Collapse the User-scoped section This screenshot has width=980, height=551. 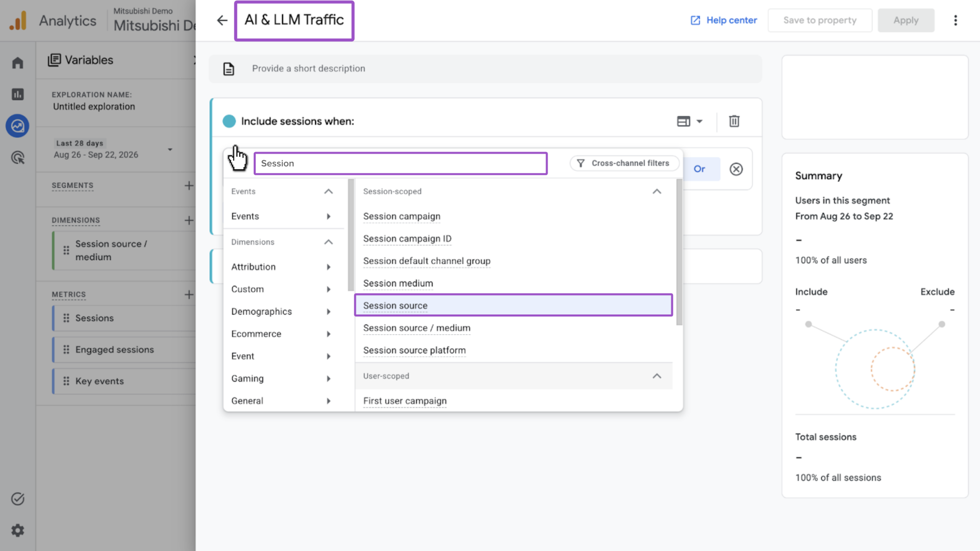pos(657,376)
